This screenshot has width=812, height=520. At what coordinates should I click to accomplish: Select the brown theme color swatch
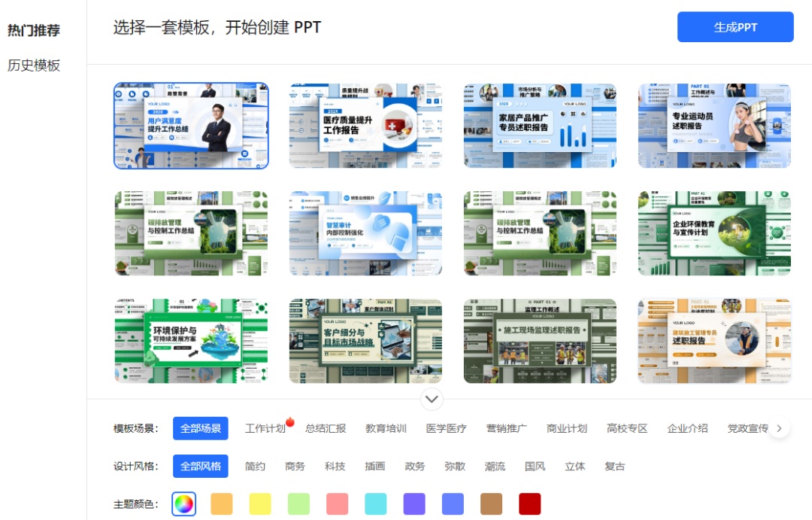pos(492,504)
